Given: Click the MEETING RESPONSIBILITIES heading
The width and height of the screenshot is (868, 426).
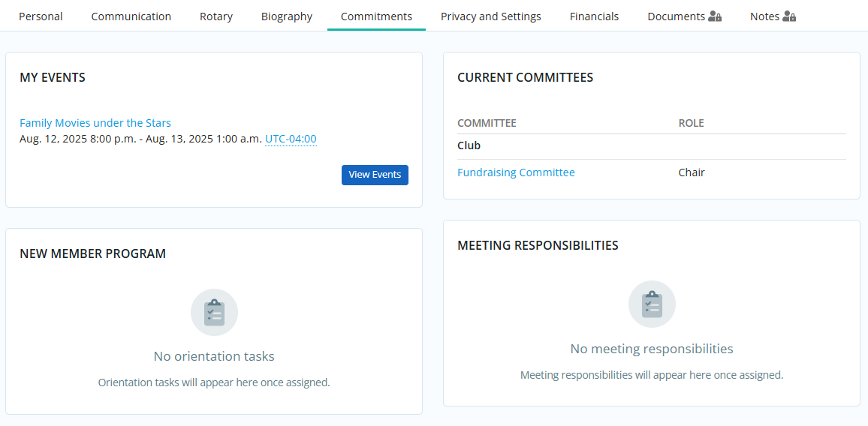Looking at the screenshot, I should click(538, 245).
